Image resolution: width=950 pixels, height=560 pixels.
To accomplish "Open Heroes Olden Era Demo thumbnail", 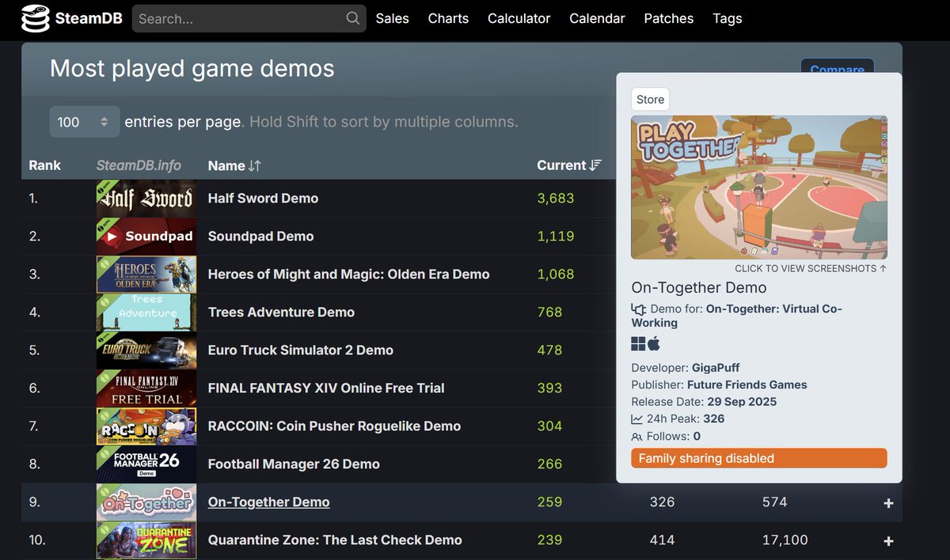I will 146,274.
